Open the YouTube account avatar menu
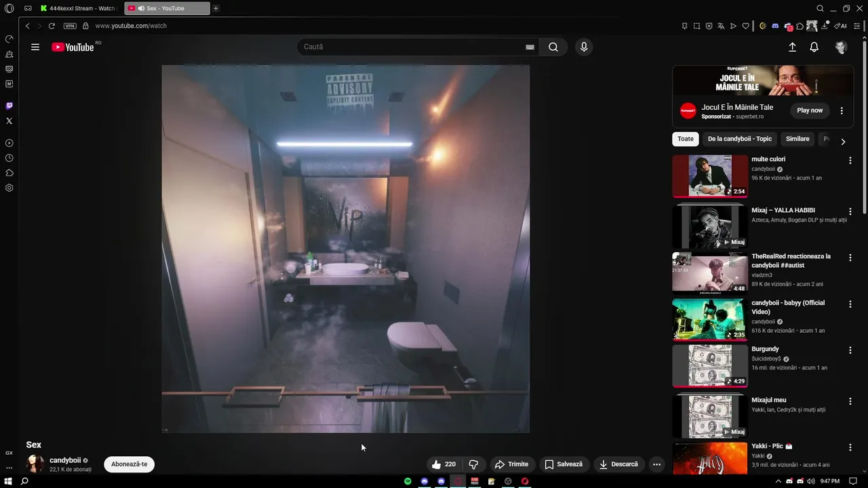Screen dimensions: 868x488 click(841, 47)
